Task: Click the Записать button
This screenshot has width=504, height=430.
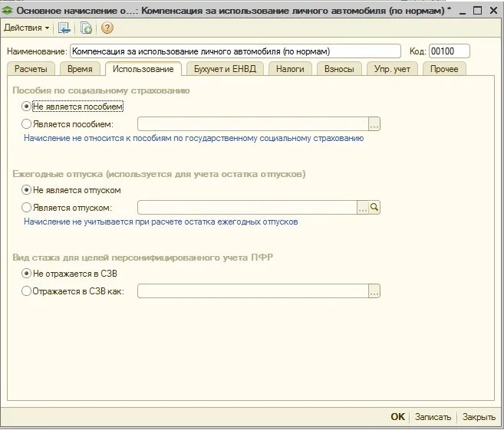Action: pos(433,417)
